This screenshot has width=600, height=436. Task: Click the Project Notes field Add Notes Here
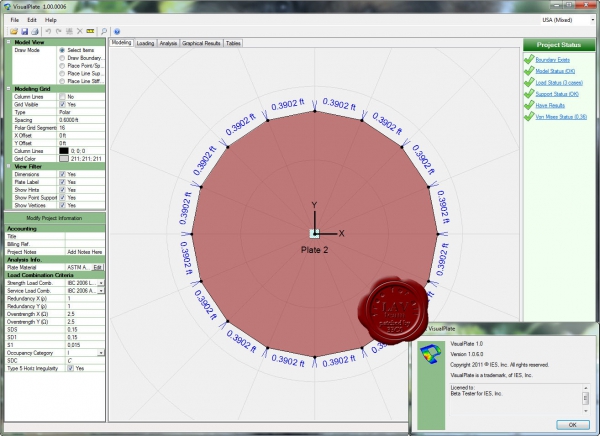85,252
